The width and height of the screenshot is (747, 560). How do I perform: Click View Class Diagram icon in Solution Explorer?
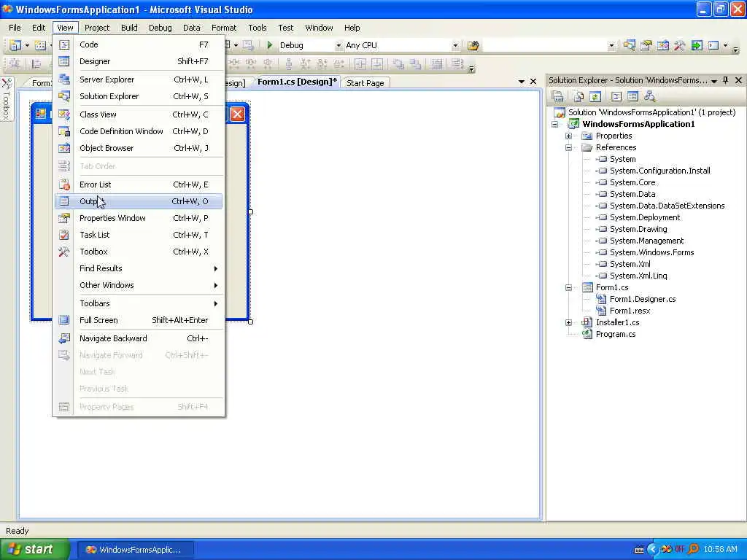point(650,97)
